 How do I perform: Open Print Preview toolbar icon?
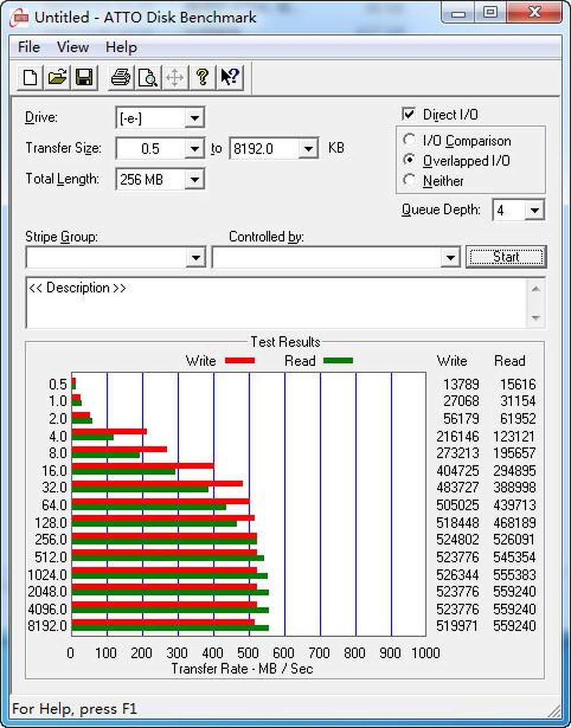(x=147, y=77)
